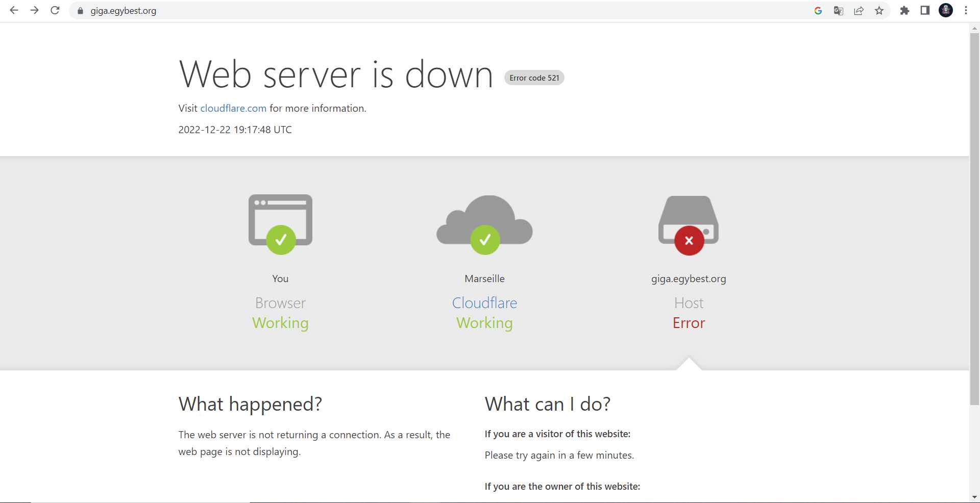980x503 pixels.
Task: Click the padlock site info icon
Action: (80, 11)
